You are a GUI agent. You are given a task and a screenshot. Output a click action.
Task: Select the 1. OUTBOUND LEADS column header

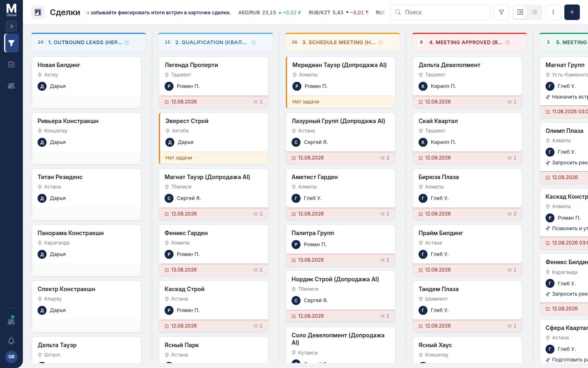point(89,42)
